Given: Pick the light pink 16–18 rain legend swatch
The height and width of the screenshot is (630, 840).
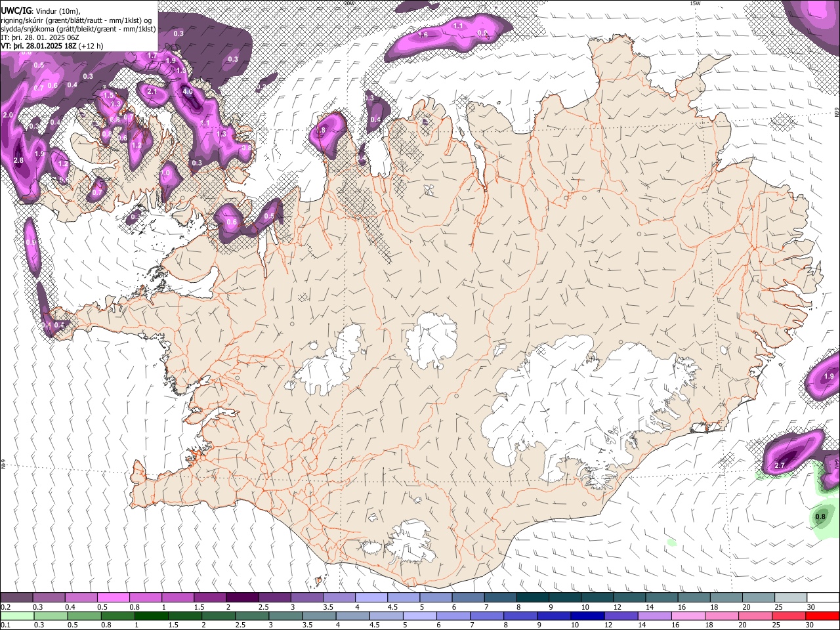Looking at the screenshot, I should tap(688, 616).
